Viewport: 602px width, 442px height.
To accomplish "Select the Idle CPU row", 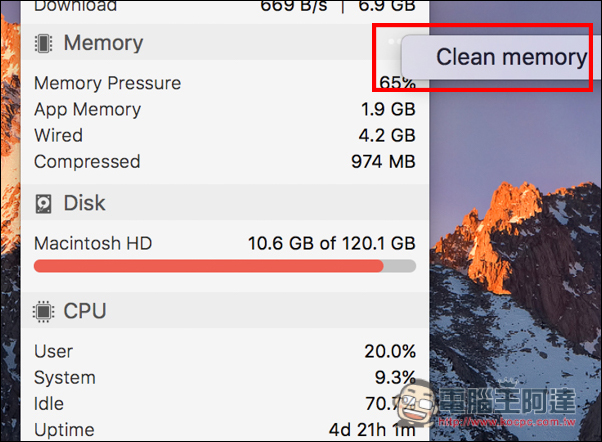I will 225,404.
